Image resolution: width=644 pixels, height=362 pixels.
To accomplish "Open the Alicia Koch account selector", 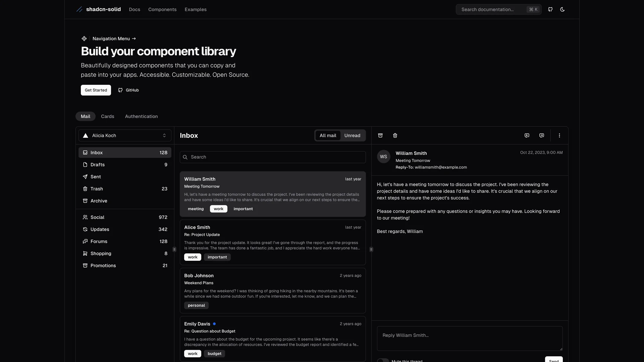I will coord(124,135).
